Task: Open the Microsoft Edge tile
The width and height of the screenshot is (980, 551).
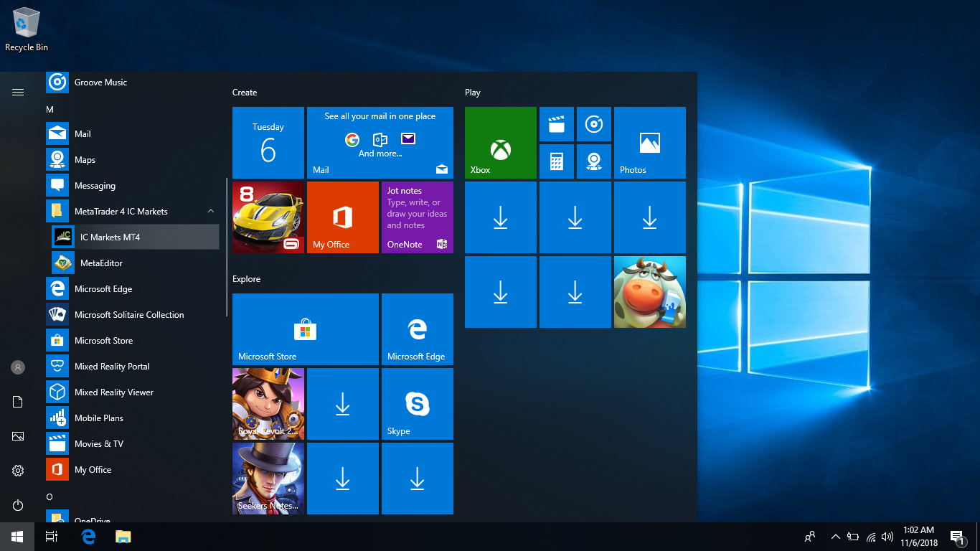Action: [418, 329]
